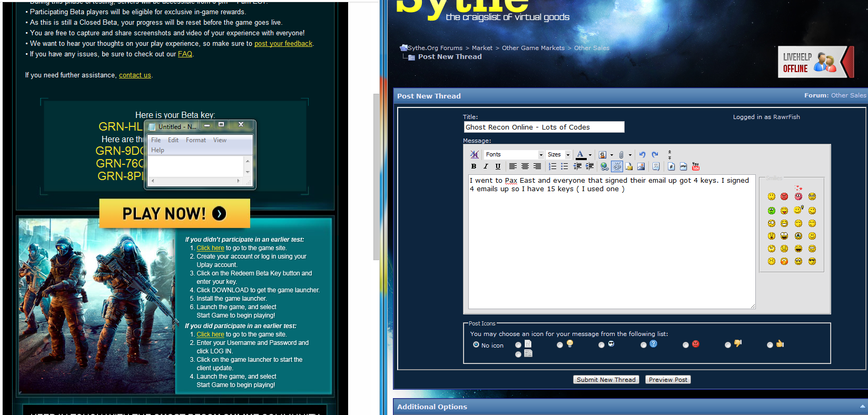Wrap selection in CODE tags (# icon)

point(671,166)
